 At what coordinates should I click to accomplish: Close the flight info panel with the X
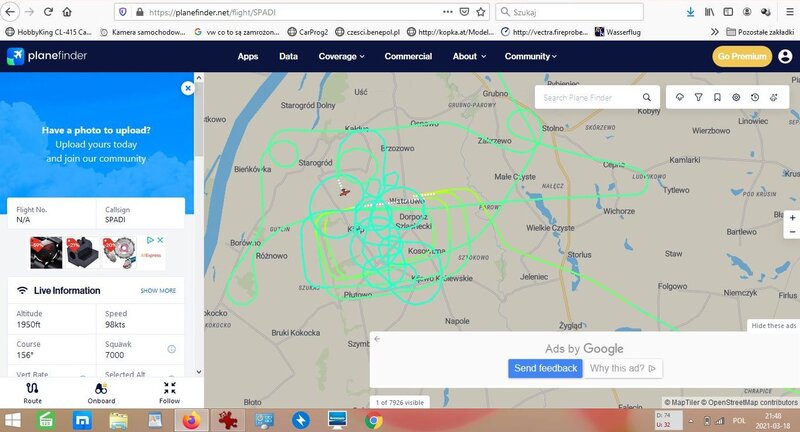click(188, 88)
